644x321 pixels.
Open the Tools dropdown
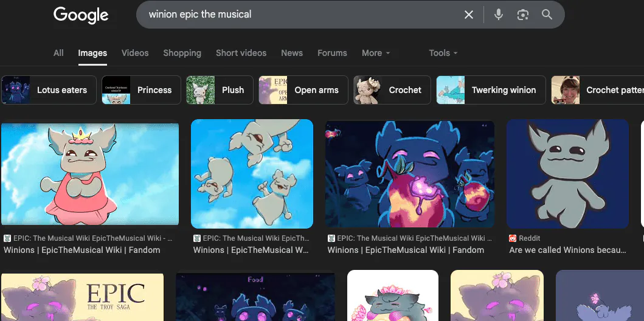pyautogui.click(x=443, y=53)
